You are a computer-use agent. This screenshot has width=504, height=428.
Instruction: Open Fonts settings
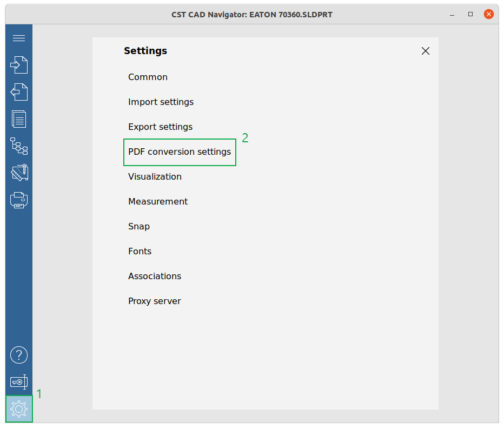[x=140, y=251]
